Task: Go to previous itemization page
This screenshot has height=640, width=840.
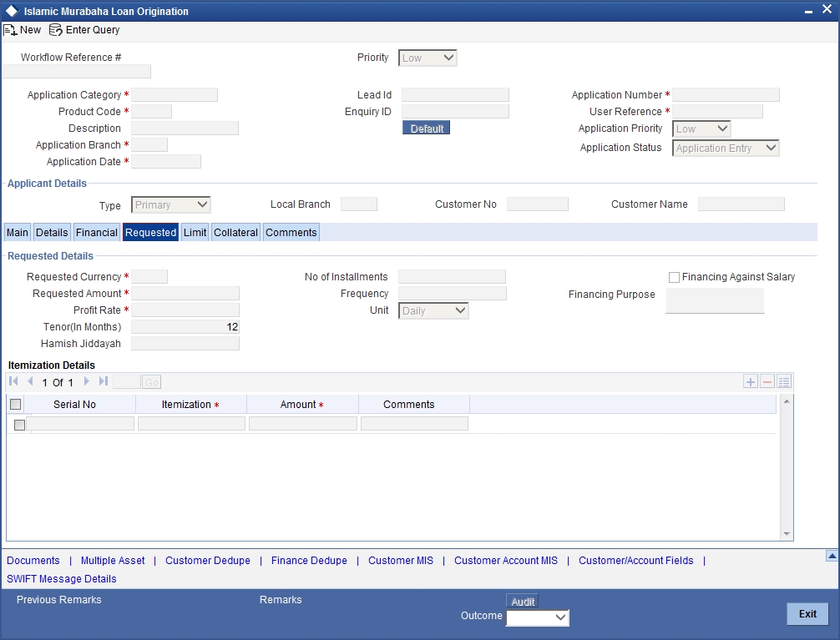Action: (x=30, y=381)
